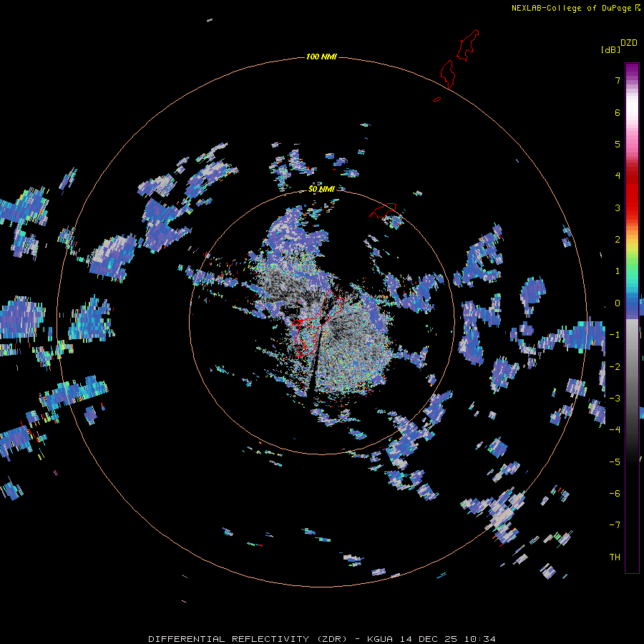644x644 pixels.
Task: Click the -3 dB scale value
Action: pyautogui.click(x=615, y=399)
